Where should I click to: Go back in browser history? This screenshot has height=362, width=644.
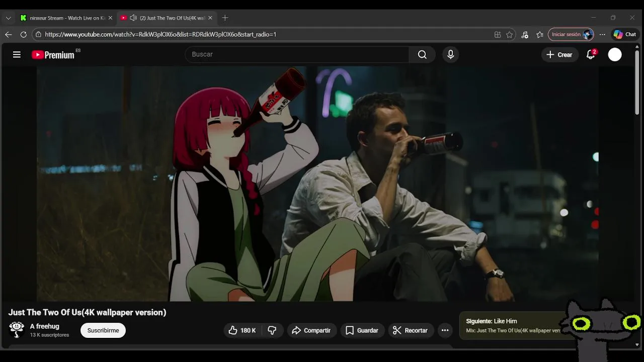[x=8, y=34]
